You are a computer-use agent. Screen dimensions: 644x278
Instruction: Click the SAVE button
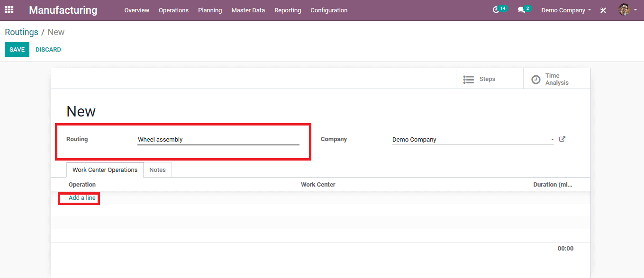[x=17, y=50]
